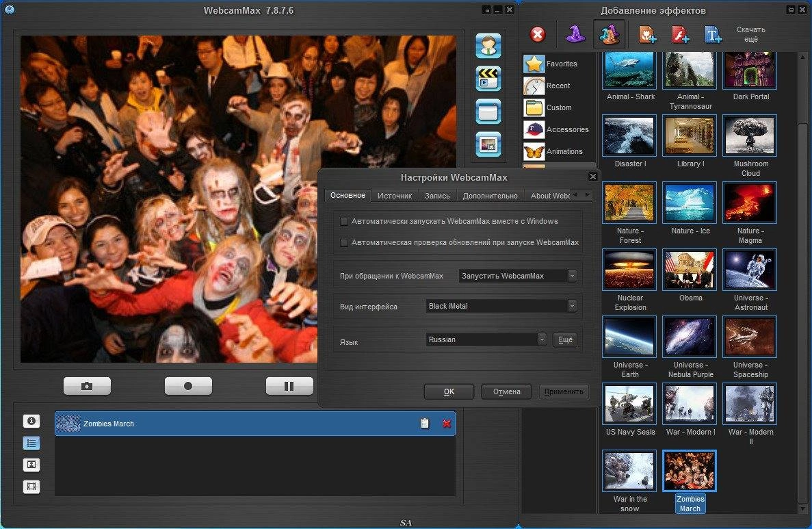Click the film strip icon on the left
The width and height of the screenshot is (812, 529).
click(x=31, y=487)
